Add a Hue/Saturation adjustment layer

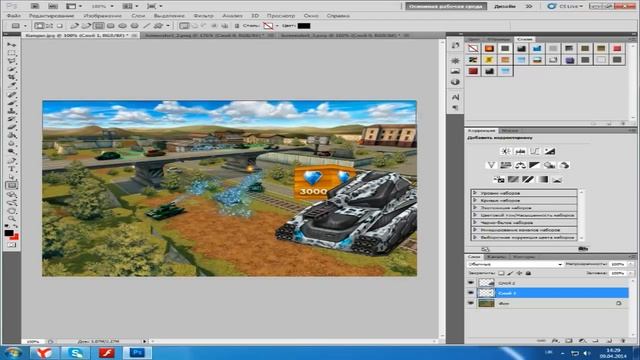click(x=506, y=165)
